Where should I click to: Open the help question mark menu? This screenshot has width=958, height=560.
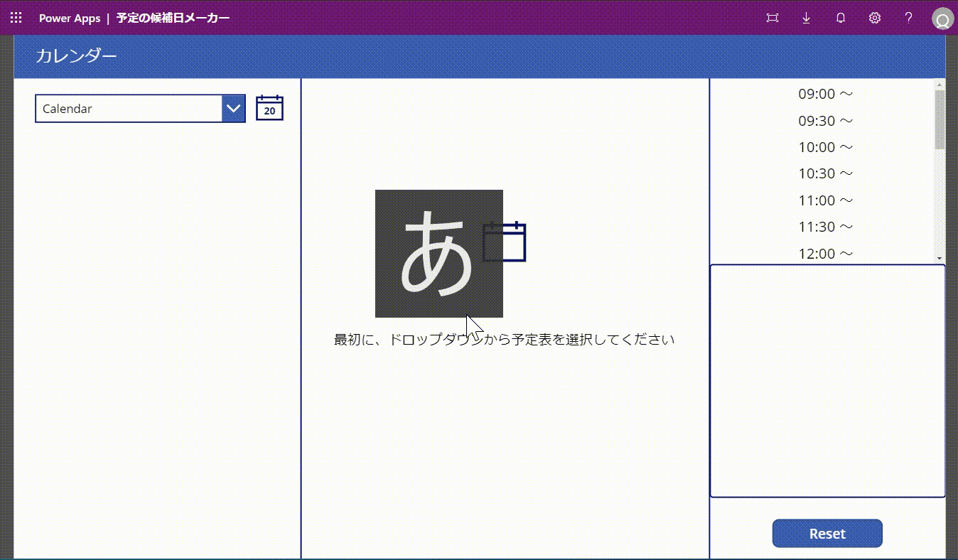coord(908,17)
